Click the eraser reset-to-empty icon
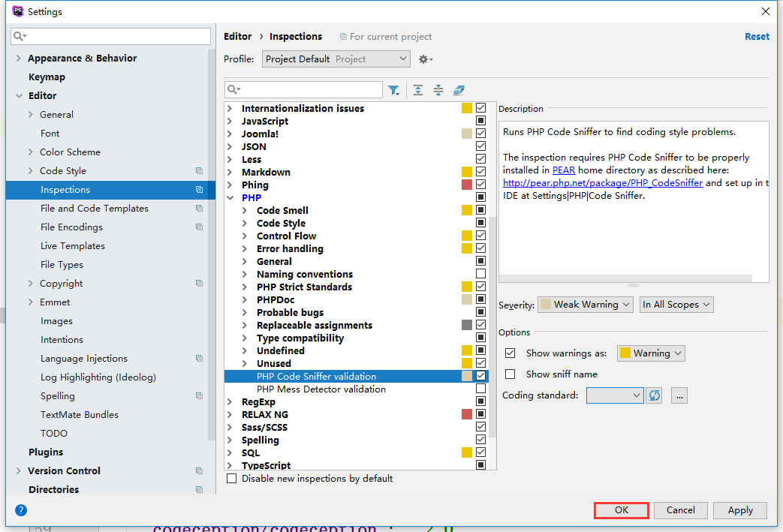 [x=459, y=91]
